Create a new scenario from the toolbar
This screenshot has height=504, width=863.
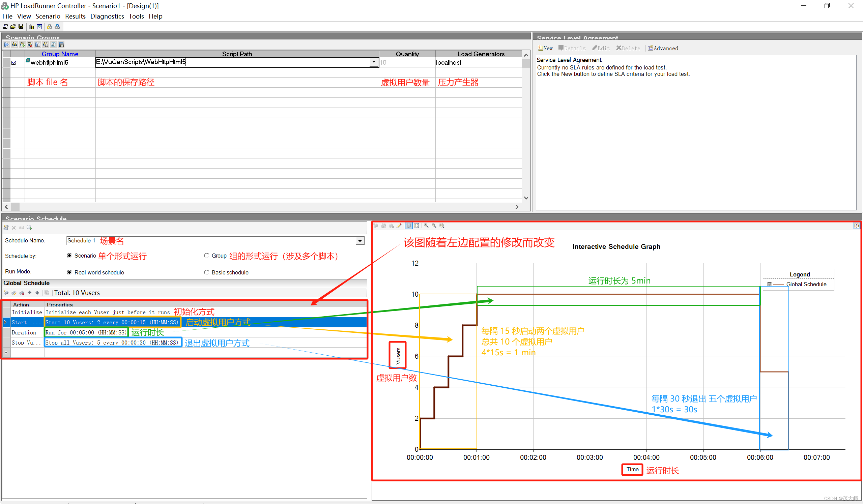(5, 26)
